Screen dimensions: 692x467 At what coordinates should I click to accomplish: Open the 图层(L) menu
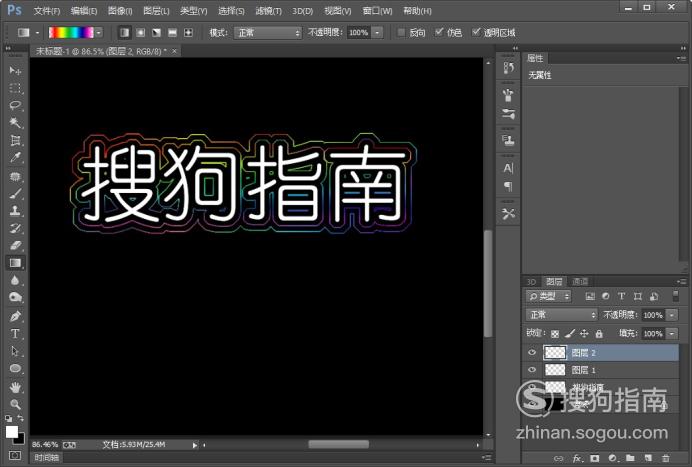coord(156,11)
